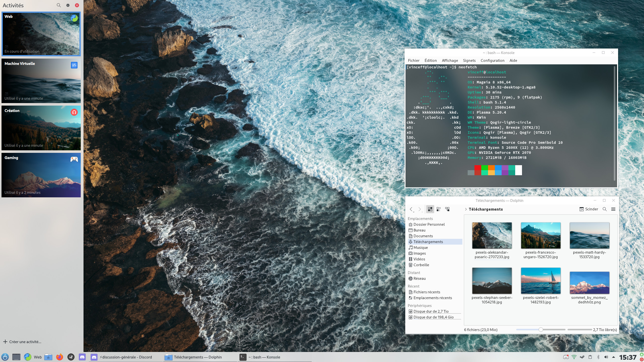Launch Steam from the taskbar
644x362 pixels.
pyautogui.click(x=71, y=357)
